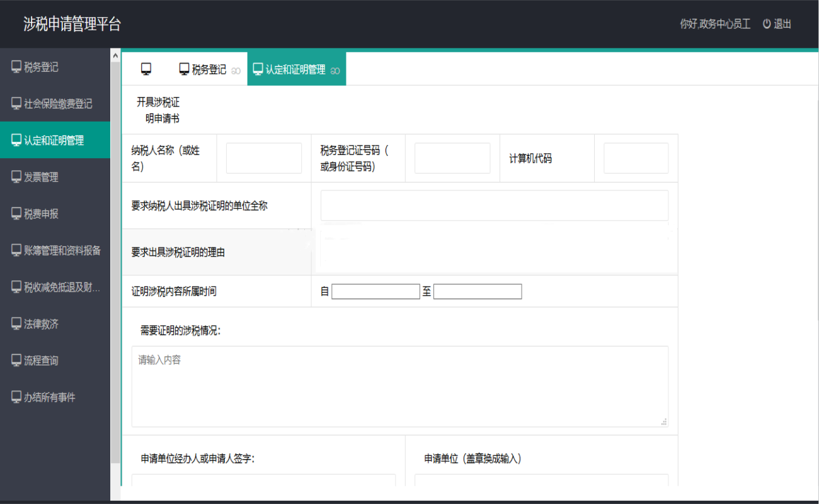Screen dimensions: 819x504
Task: Focus the 纳税人名称 input field
Action: point(264,158)
